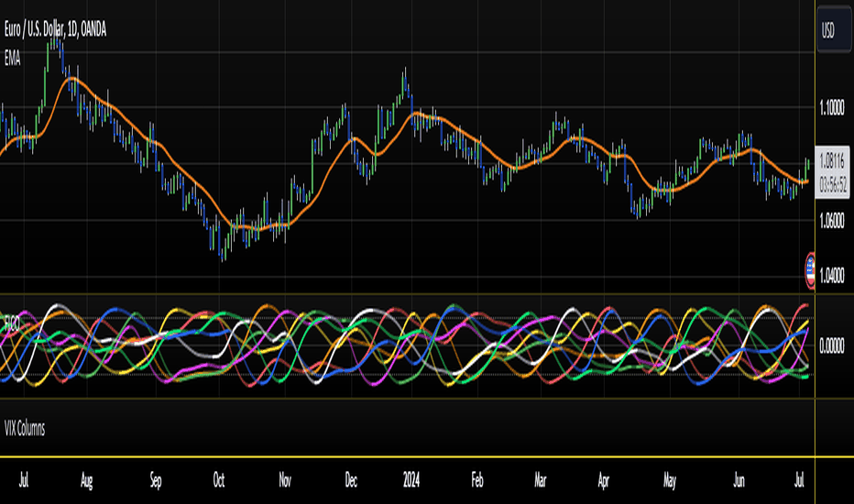The height and width of the screenshot is (504, 854).
Task: Click the Euro / U.S. Dollar symbol title
Action: click(x=55, y=29)
